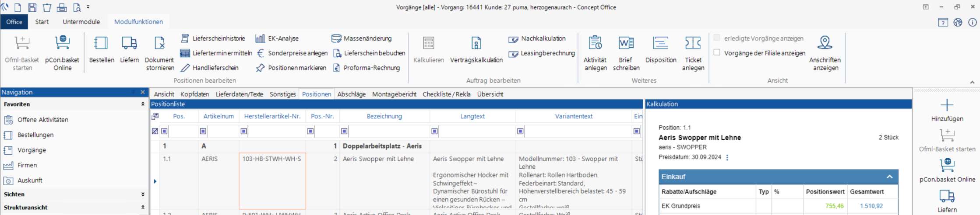Open the Preisdatum options three-dot menu
Image resolution: width=980 pixels, height=215 pixels.
pyautogui.click(x=727, y=158)
